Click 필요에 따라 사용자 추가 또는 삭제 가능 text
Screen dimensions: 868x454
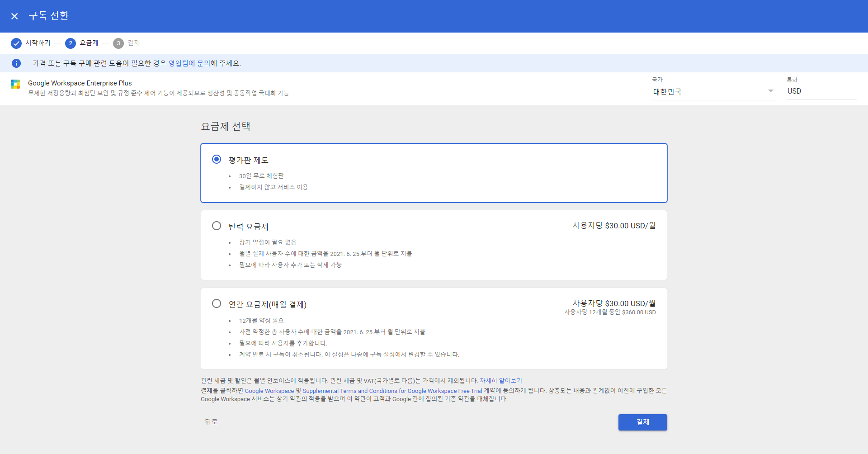click(290, 265)
